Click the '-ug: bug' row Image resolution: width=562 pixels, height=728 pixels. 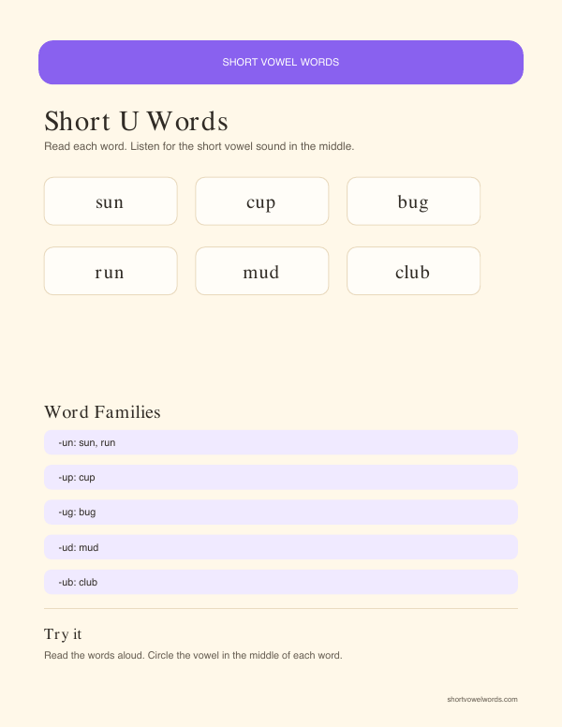pyautogui.click(x=281, y=513)
